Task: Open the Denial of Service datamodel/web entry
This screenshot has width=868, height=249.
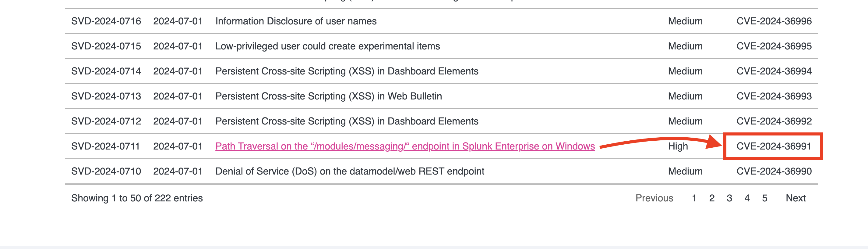Action: (x=349, y=171)
